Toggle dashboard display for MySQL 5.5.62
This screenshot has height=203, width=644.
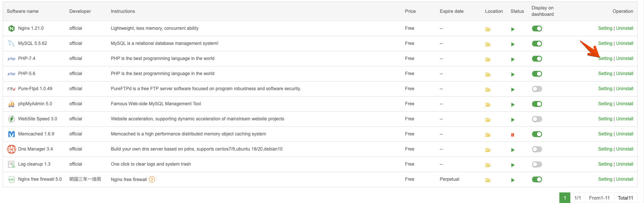[537, 43]
